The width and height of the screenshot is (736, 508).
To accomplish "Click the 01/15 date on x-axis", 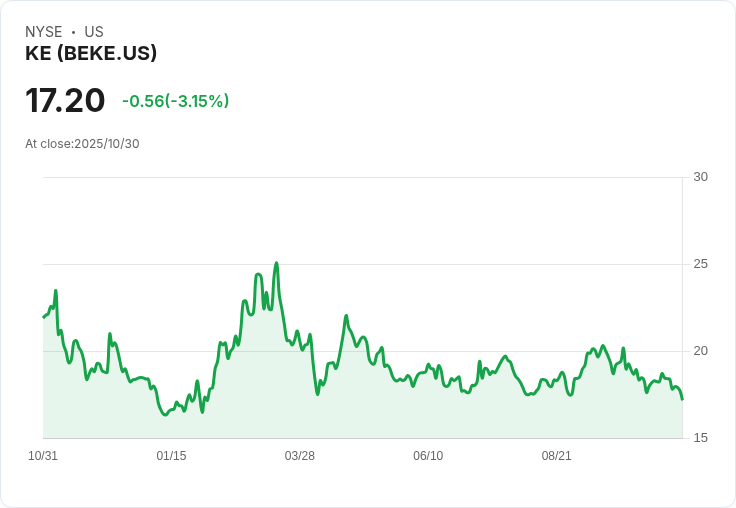I will coord(171,456).
